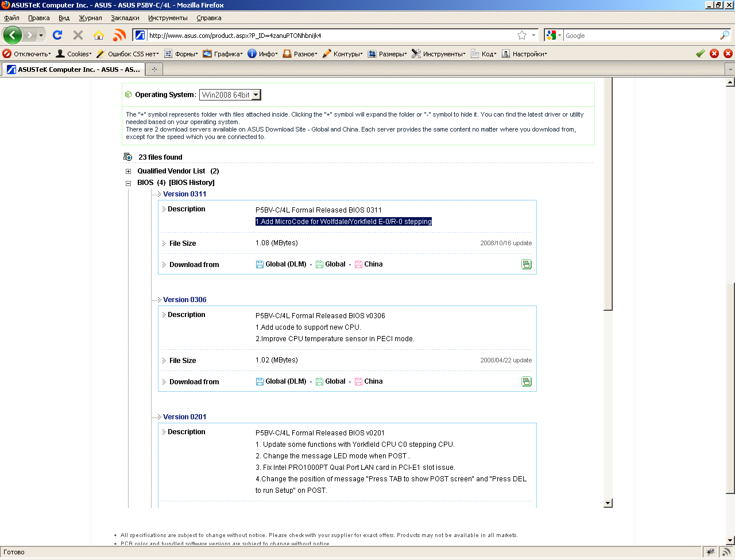Stop loading with the X toolbar icon
Viewport: 735px width, 560px height.
[x=78, y=35]
